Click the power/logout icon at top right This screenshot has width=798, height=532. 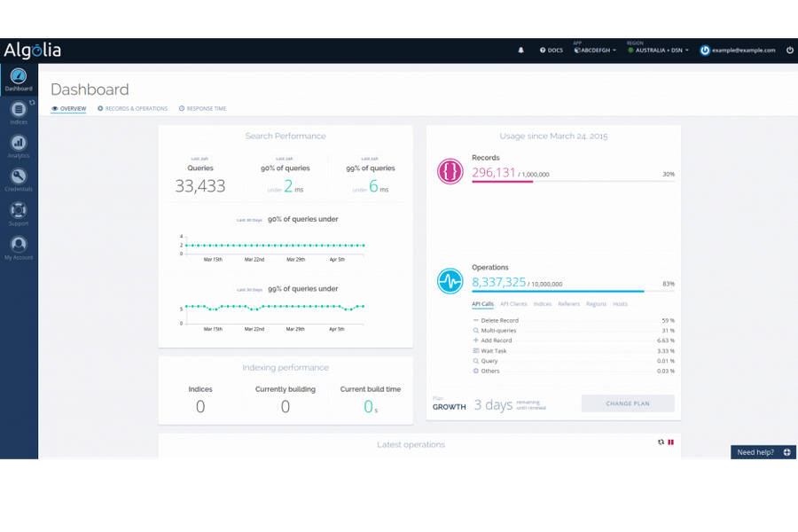tap(789, 51)
